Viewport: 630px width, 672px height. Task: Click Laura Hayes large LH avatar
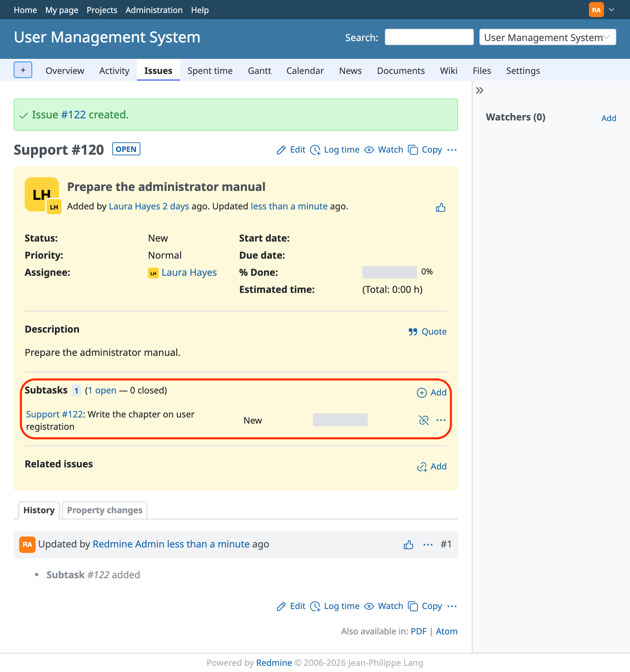coord(42,194)
